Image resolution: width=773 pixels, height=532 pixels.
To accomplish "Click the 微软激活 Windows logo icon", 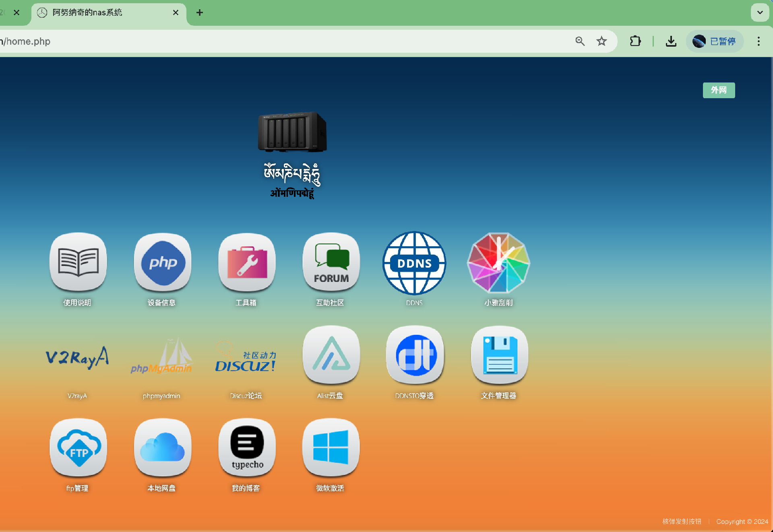I will click(x=331, y=447).
